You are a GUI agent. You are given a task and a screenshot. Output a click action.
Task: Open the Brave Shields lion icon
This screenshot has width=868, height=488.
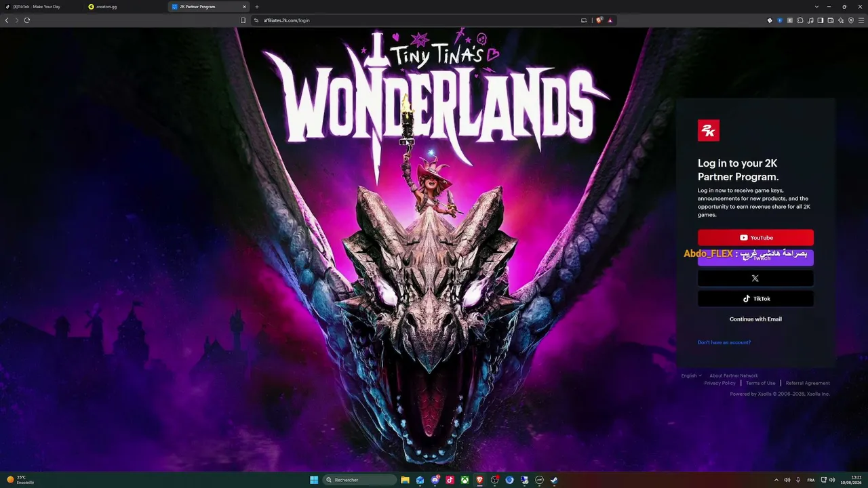pos(599,20)
